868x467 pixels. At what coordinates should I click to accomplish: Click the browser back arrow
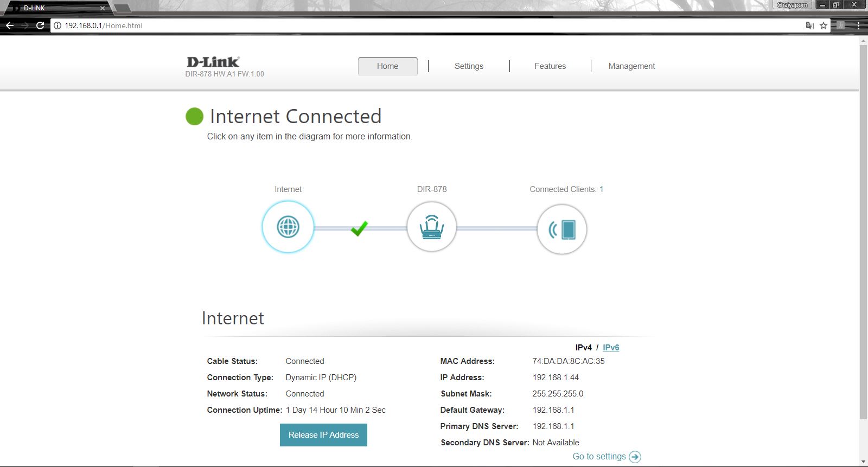(x=10, y=25)
